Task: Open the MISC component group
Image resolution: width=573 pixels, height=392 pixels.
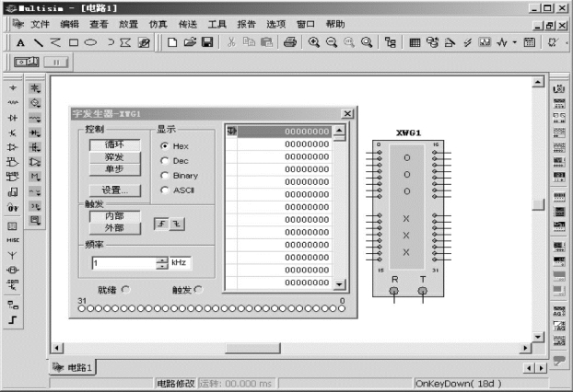Action: tap(13, 240)
